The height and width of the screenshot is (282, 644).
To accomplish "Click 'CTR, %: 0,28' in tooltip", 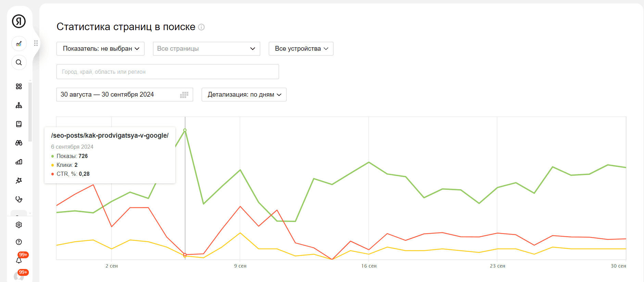I will point(73,174).
